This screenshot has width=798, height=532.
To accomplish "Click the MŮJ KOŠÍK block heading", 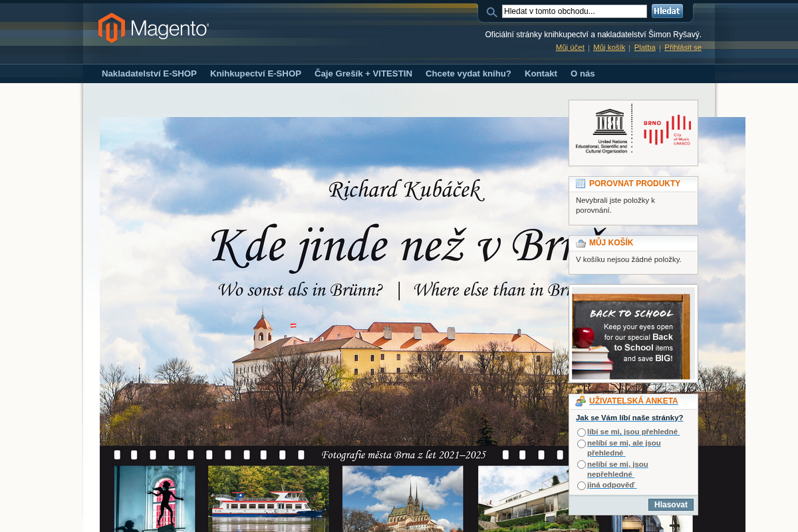I will [x=611, y=243].
